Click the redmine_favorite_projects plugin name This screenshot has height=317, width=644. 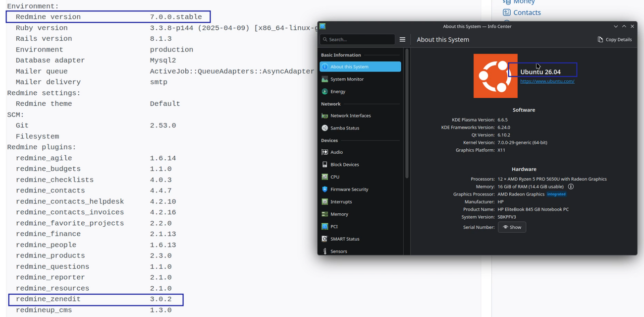tap(70, 223)
